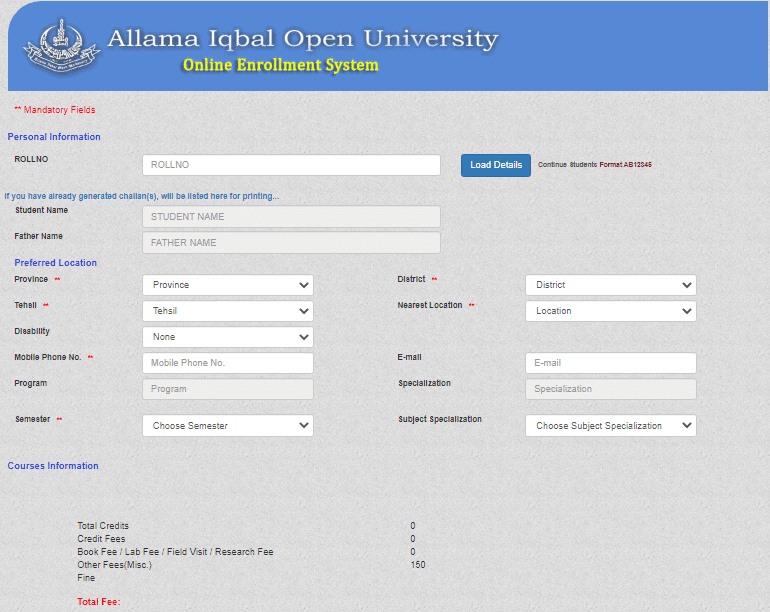Click the 150 misc fee value

(x=418, y=565)
